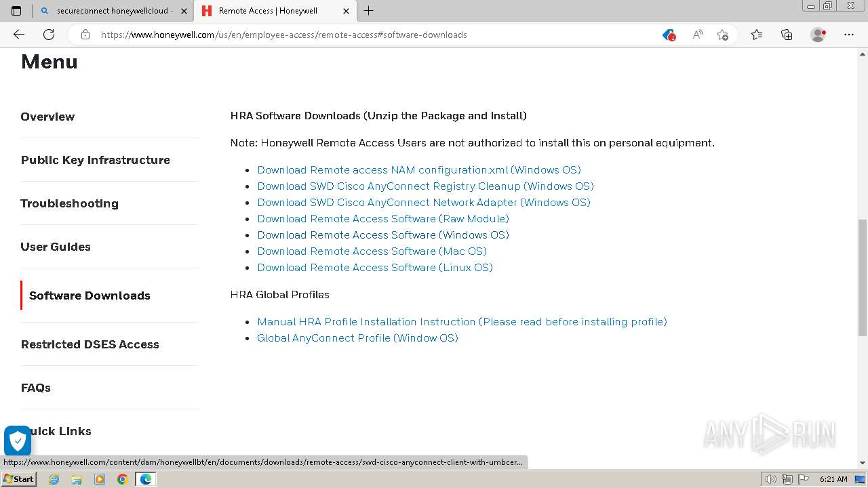Close the Remote Access Honeywell tab
Screen dimensions: 868x488
pos(346,11)
